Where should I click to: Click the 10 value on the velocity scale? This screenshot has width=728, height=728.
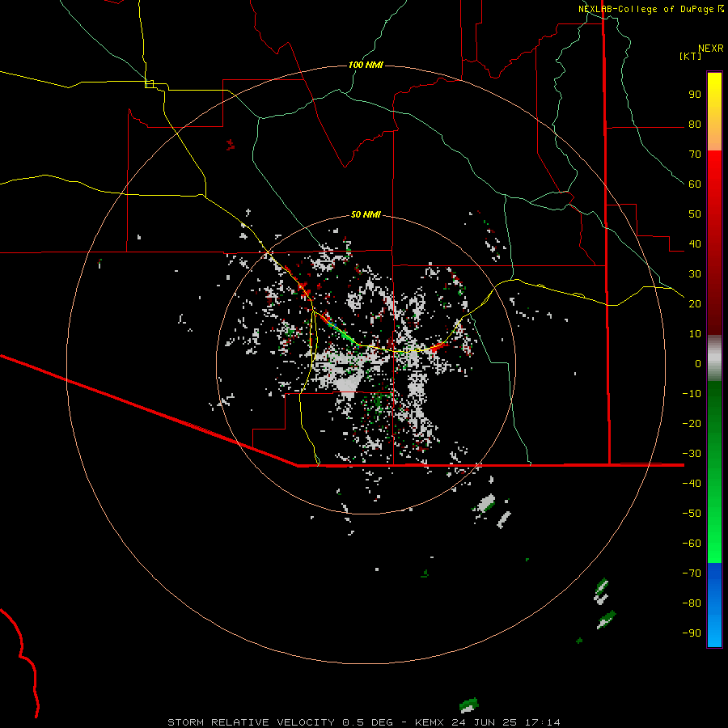point(695,334)
